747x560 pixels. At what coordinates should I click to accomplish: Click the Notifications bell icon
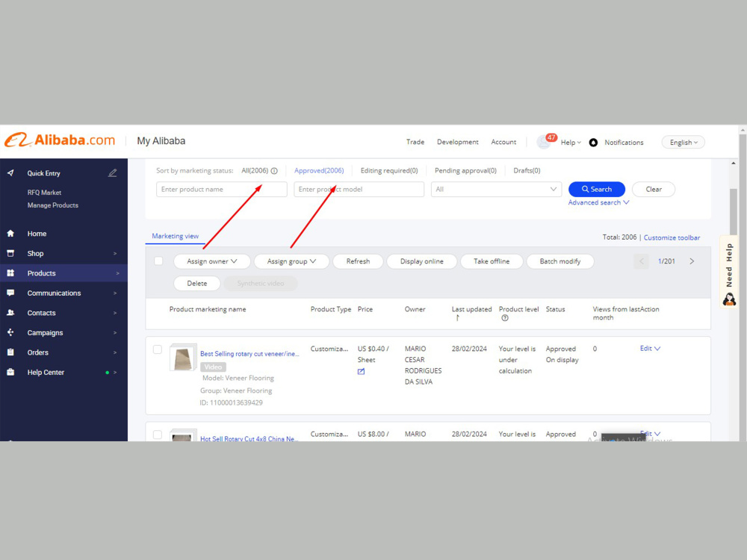(593, 143)
